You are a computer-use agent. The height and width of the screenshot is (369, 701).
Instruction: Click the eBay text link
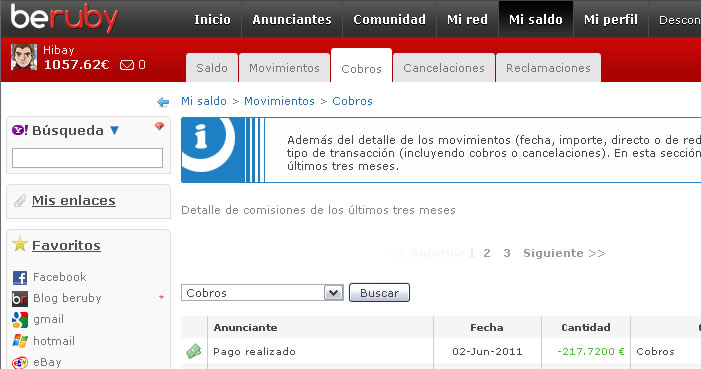coord(47,362)
